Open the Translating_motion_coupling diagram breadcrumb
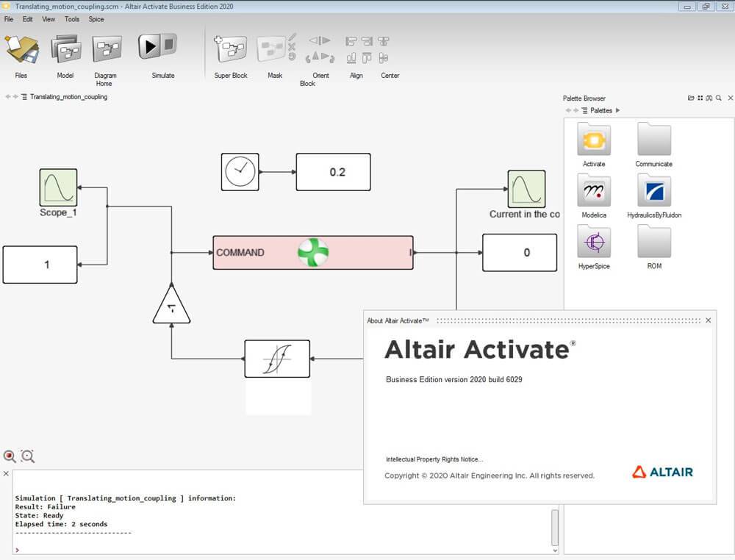Image resolution: width=735 pixels, height=560 pixels. click(68, 96)
